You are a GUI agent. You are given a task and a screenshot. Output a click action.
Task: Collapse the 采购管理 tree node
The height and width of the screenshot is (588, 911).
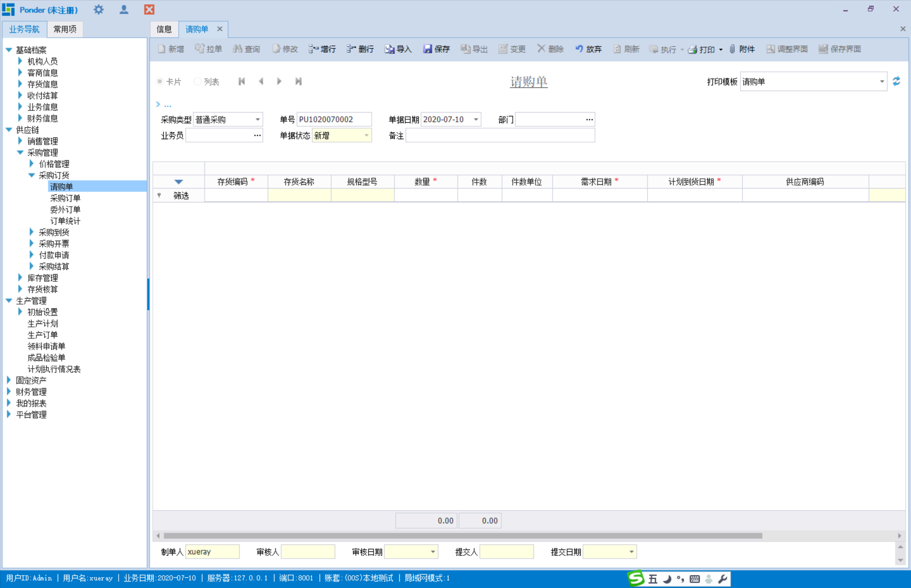(20, 153)
